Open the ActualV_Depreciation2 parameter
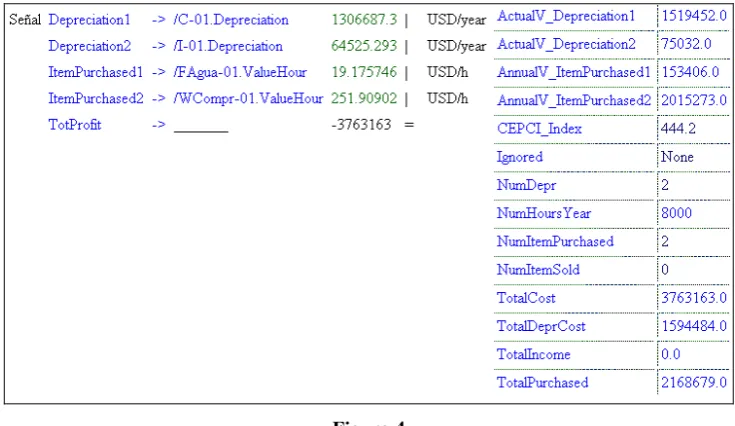 (x=566, y=45)
